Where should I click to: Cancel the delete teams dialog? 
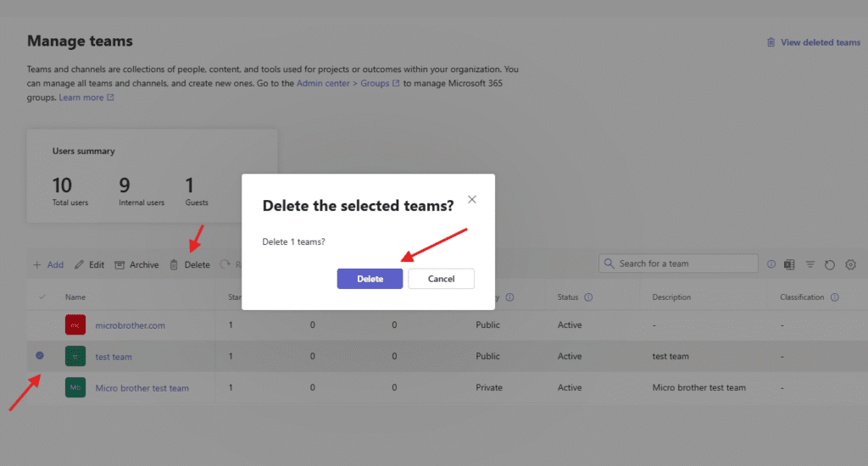441,279
